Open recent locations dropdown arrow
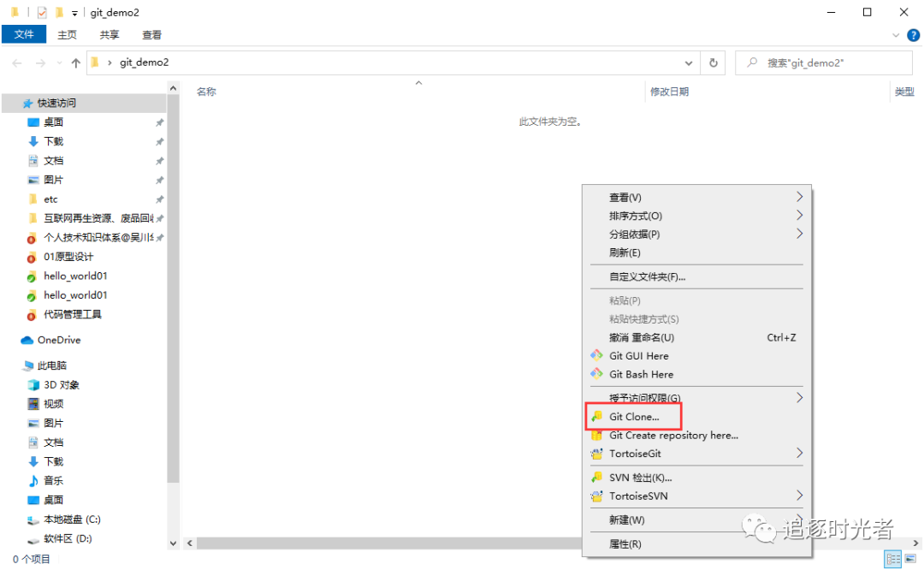The image size is (924, 570). [x=59, y=62]
